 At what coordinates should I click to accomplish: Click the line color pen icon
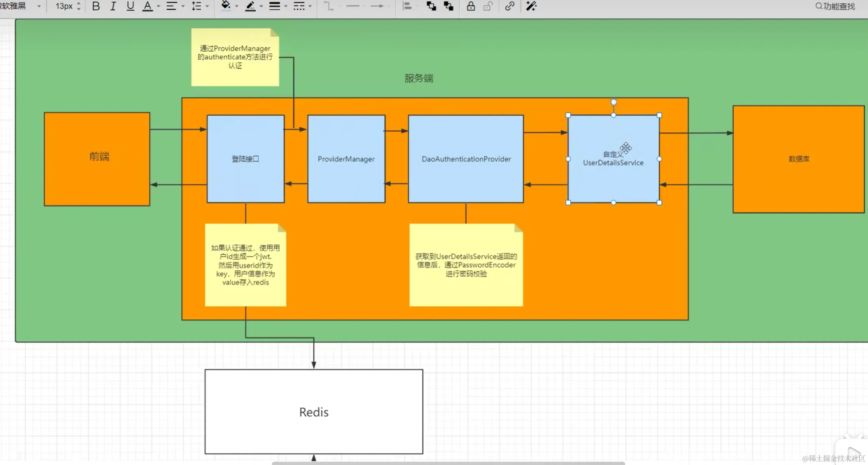pos(250,6)
